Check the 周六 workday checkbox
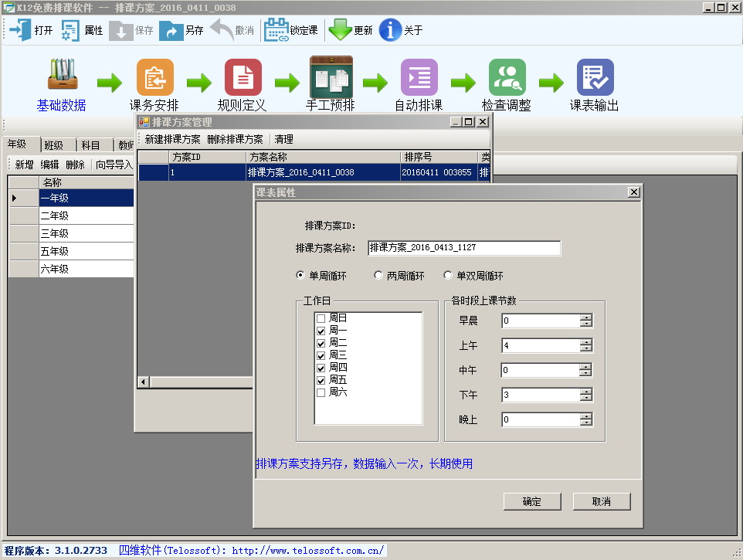The height and width of the screenshot is (560, 743). click(321, 392)
